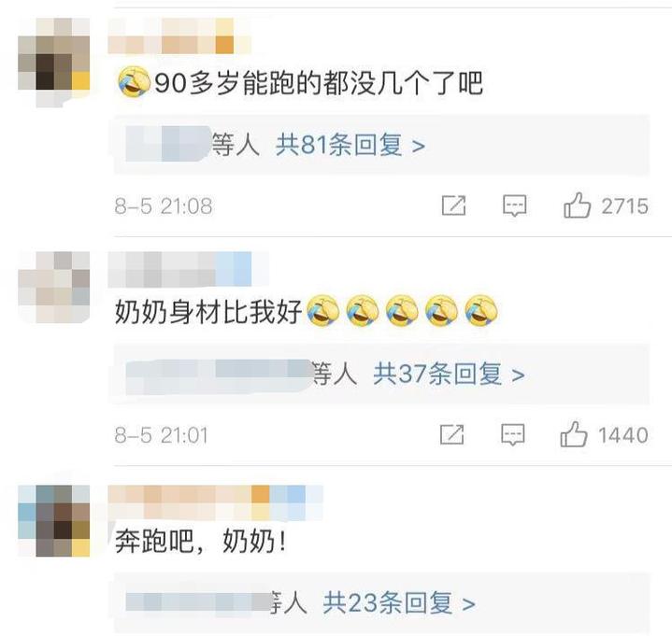
Task: Open third commenter's avatar profile
Action: [x=54, y=521]
